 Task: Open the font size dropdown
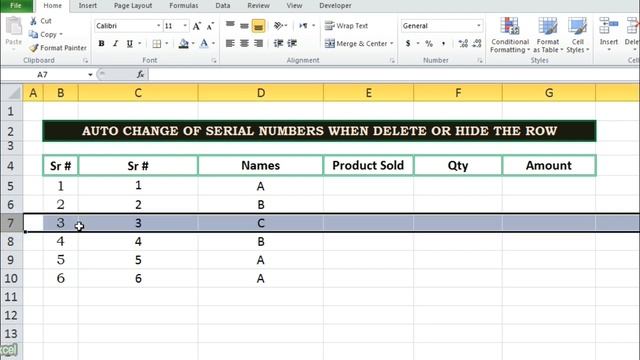[x=185, y=26]
